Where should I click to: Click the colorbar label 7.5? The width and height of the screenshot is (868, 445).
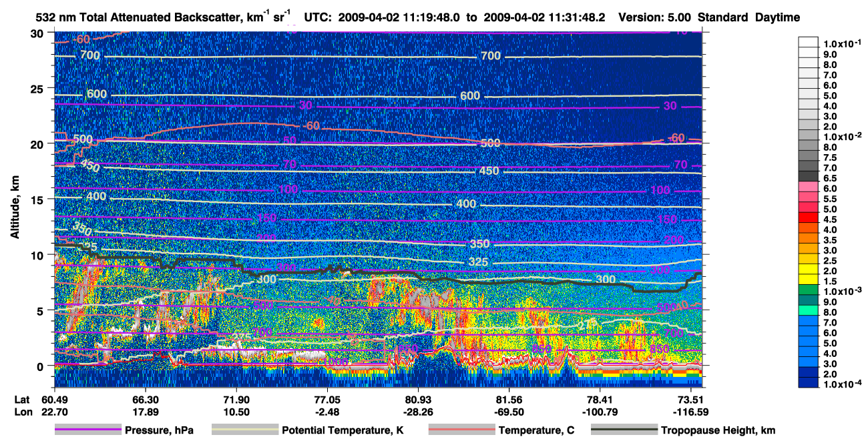coord(831,157)
